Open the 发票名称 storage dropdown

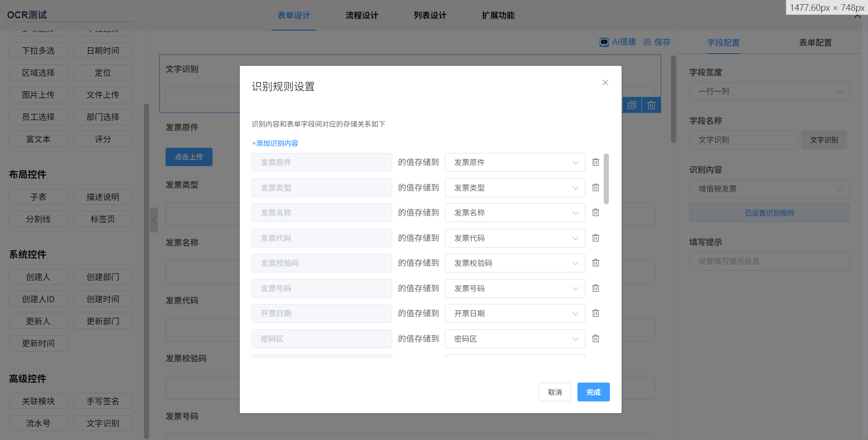pyautogui.click(x=515, y=213)
